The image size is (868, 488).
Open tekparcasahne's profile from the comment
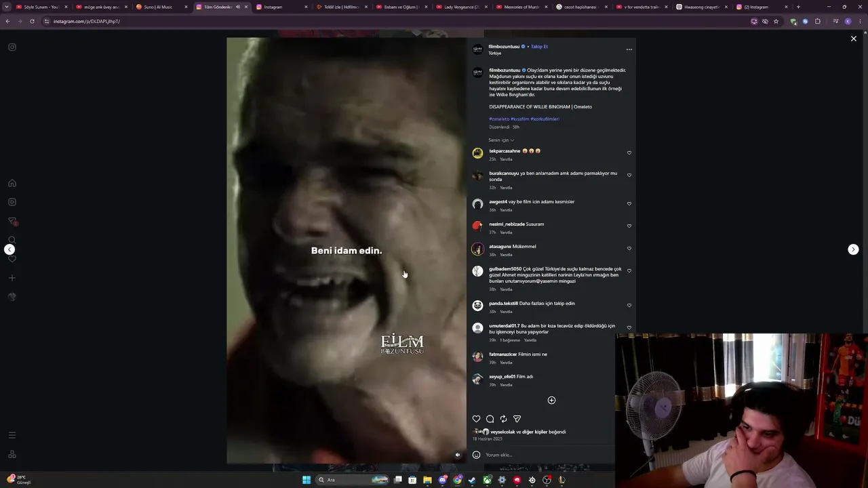(x=505, y=151)
